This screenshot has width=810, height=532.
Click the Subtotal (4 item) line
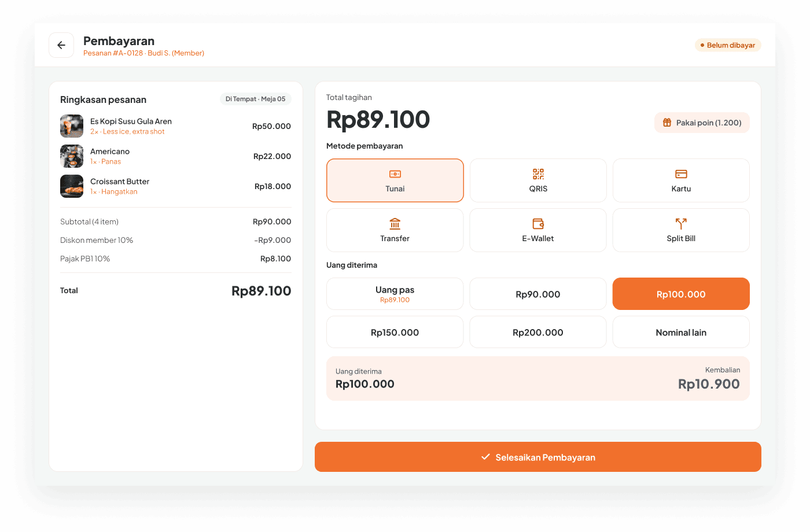[176, 221]
